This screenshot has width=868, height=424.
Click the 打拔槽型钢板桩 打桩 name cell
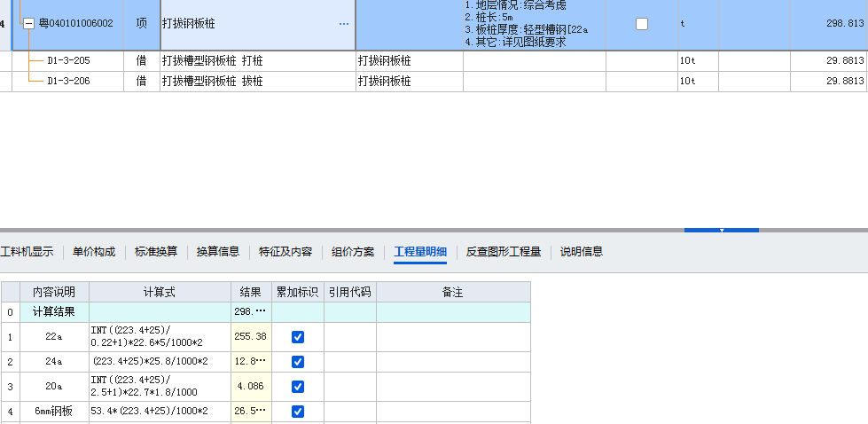[x=258, y=61]
